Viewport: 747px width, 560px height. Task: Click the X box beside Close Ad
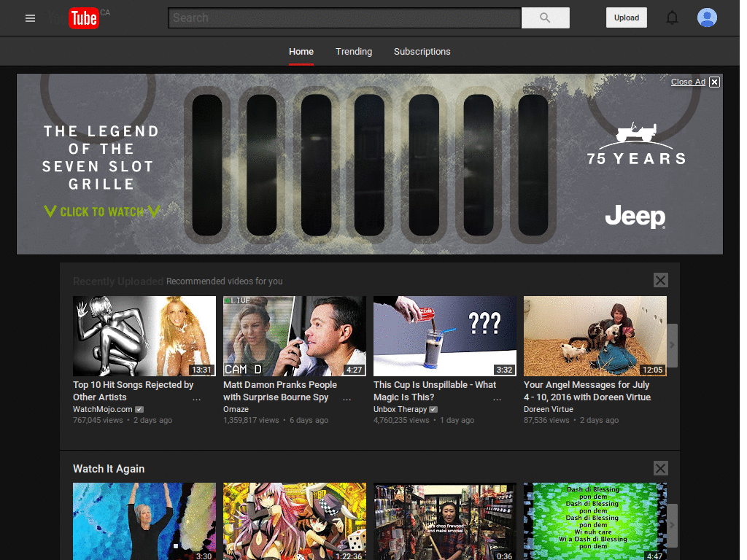[x=714, y=82]
